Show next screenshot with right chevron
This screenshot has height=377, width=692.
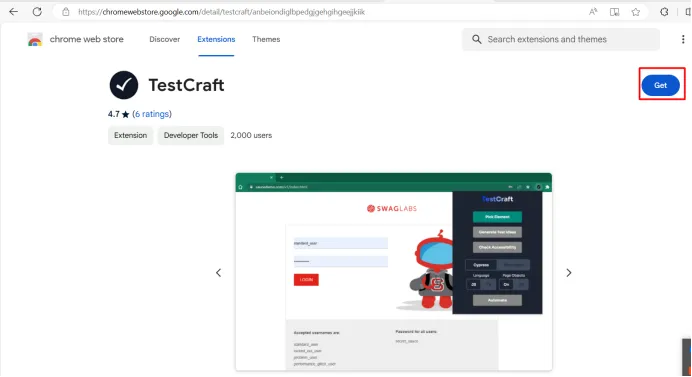[x=569, y=273]
